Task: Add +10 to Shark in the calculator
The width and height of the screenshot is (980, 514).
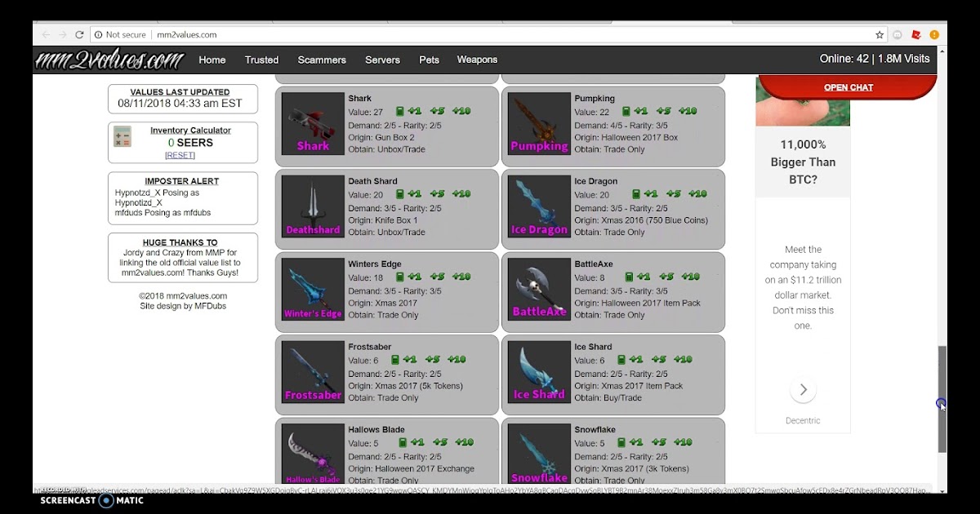Action: click(x=461, y=111)
